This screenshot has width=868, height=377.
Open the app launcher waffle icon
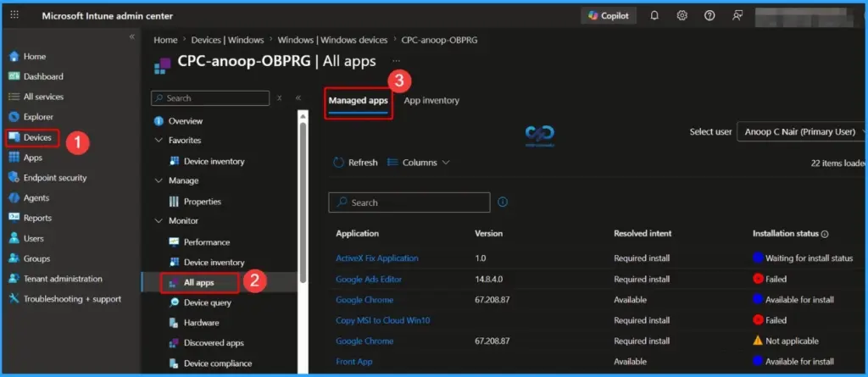15,15
